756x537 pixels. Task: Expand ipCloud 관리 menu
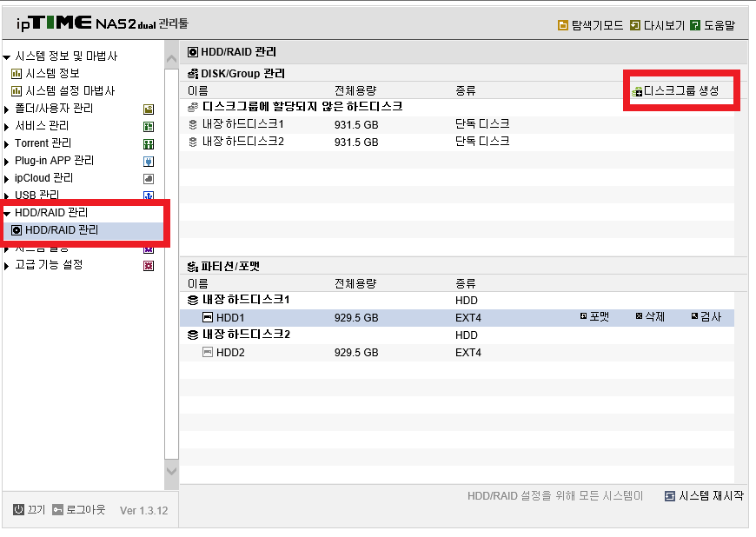(x=6, y=179)
